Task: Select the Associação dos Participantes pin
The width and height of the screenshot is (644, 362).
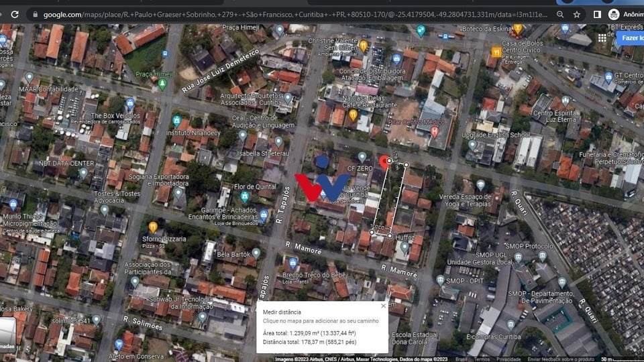Action: 135,282
